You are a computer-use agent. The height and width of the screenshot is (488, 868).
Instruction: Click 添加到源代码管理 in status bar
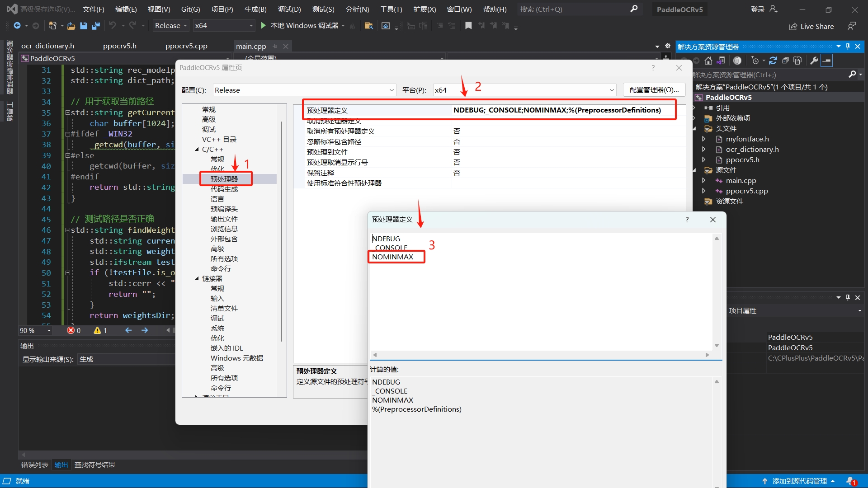[799, 481]
